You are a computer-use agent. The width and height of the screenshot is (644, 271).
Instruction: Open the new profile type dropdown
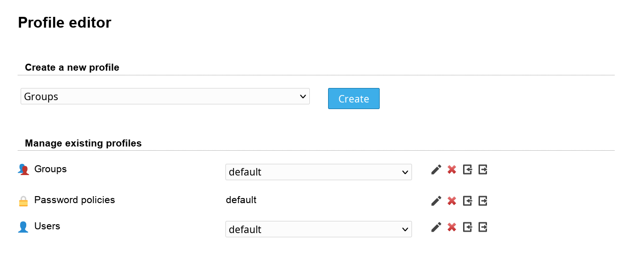pos(165,96)
